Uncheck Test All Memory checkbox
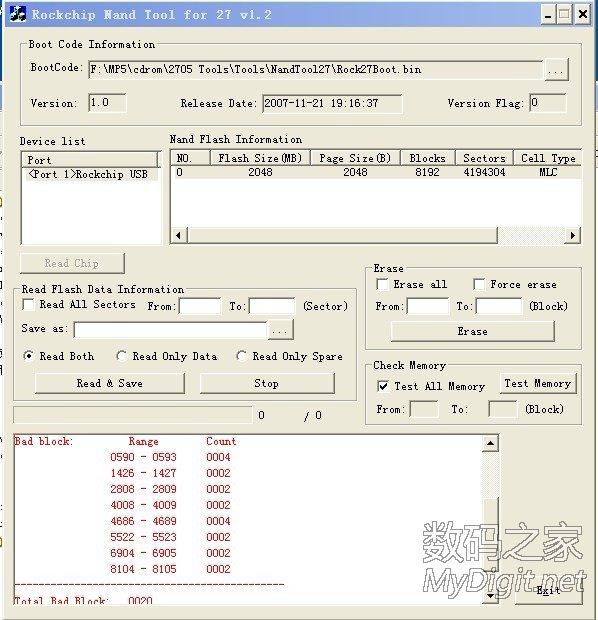This screenshot has width=598, height=620. [x=383, y=386]
